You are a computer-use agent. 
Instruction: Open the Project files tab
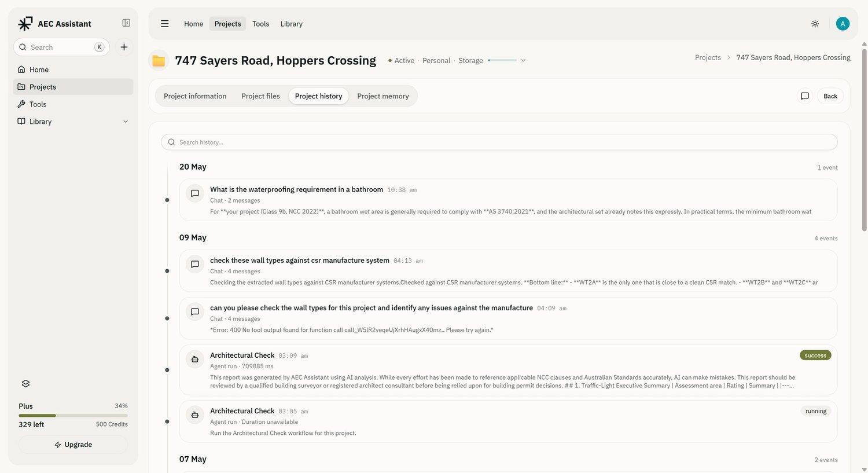coord(260,96)
